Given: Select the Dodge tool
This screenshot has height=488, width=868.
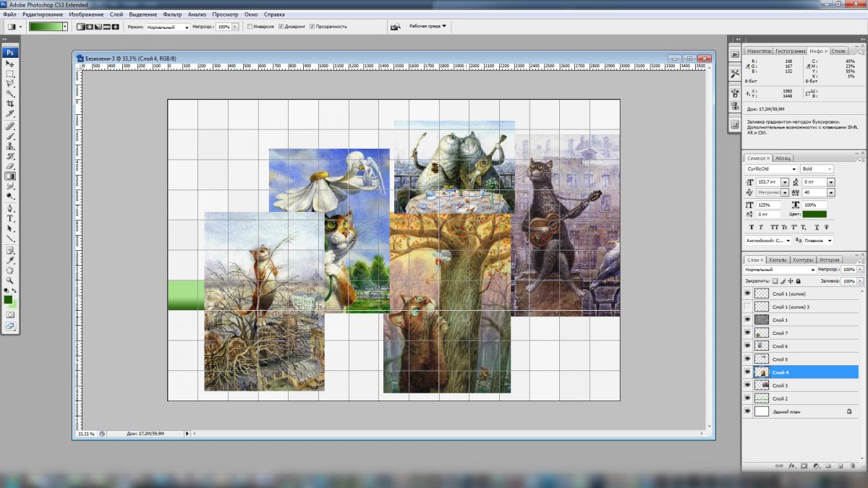Looking at the screenshot, I should click(x=10, y=195).
